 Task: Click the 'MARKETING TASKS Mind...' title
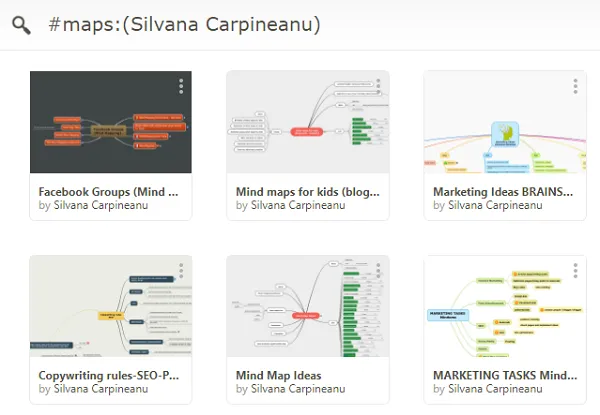coord(505,375)
